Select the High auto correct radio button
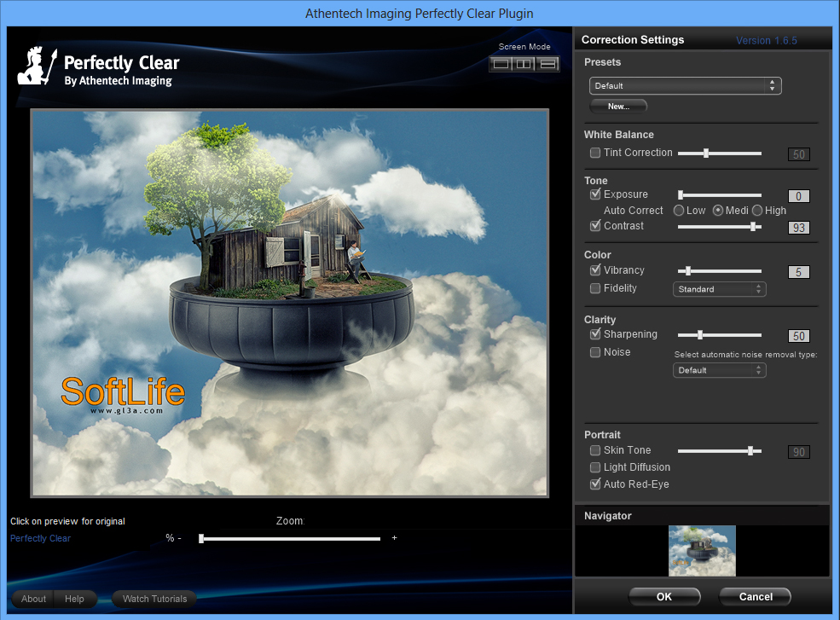Screen dimensions: 840x620 pyautogui.click(x=757, y=211)
